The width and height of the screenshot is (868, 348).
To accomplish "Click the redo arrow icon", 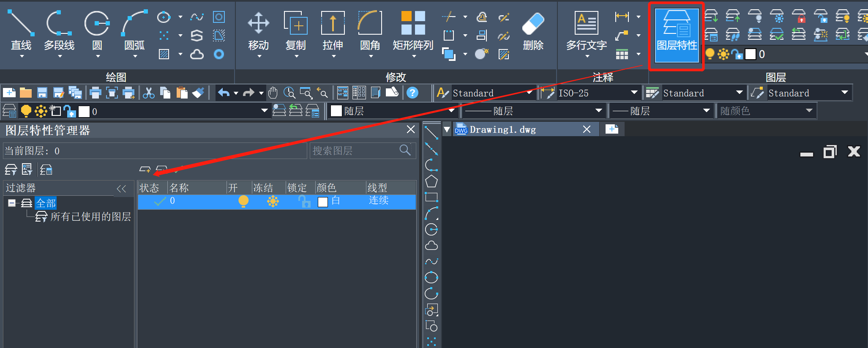I will coord(248,93).
